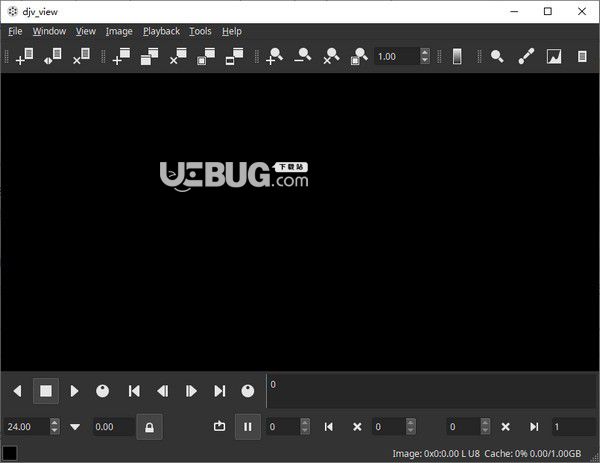
Task: Click the zoom in magnifier icon
Action: 274,57
